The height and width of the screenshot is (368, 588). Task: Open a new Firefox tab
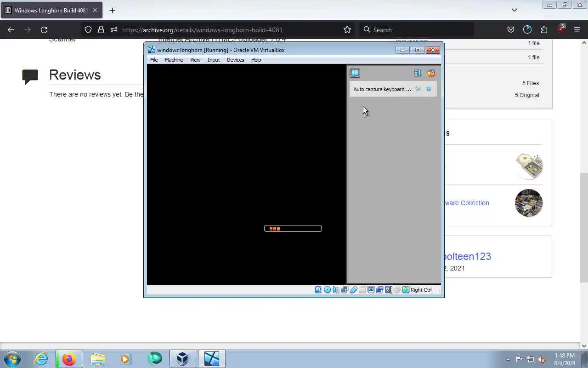(x=112, y=10)
